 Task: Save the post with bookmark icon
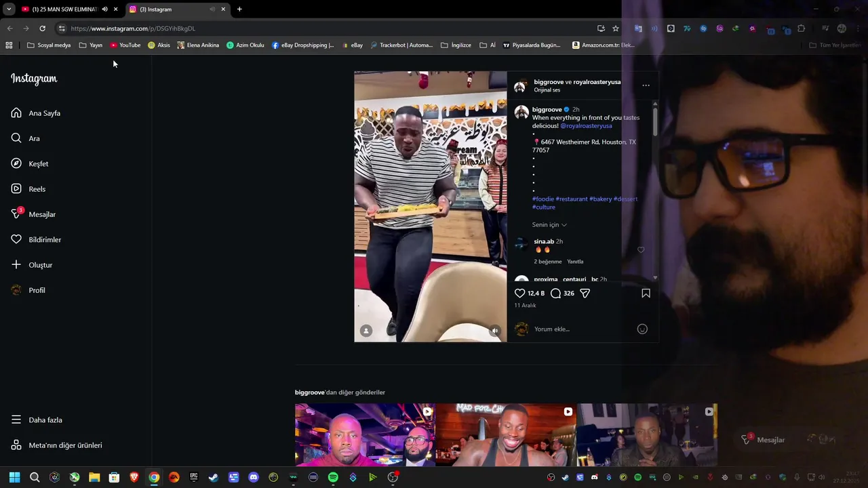click(646, 293)
